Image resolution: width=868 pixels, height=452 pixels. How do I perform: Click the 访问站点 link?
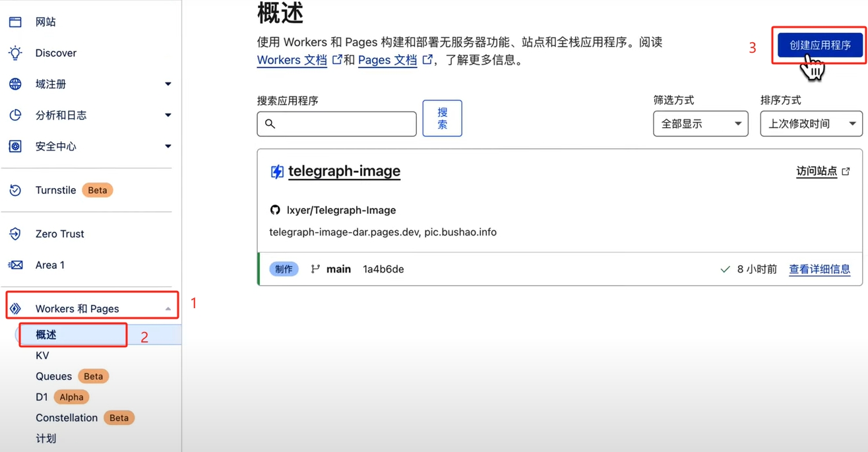pos(817,171)
